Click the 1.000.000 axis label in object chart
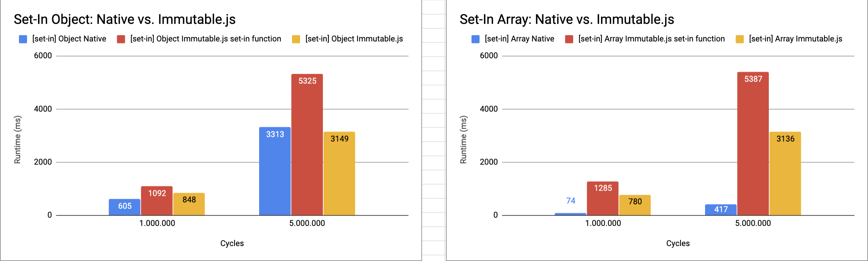Viewport: 868px width, 261px height. tap(157, 223)
